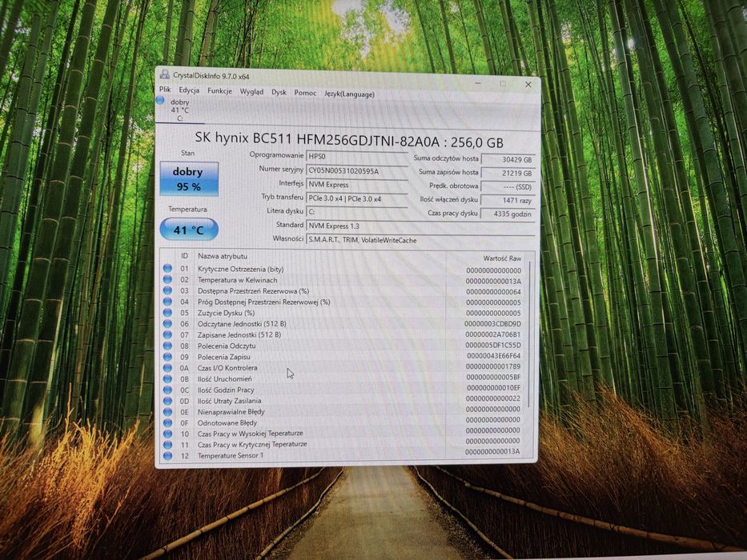
Task: Click status icon for Próg Dostępnej Przestrzeni Rezerwowej
Action: pos(167,302)
